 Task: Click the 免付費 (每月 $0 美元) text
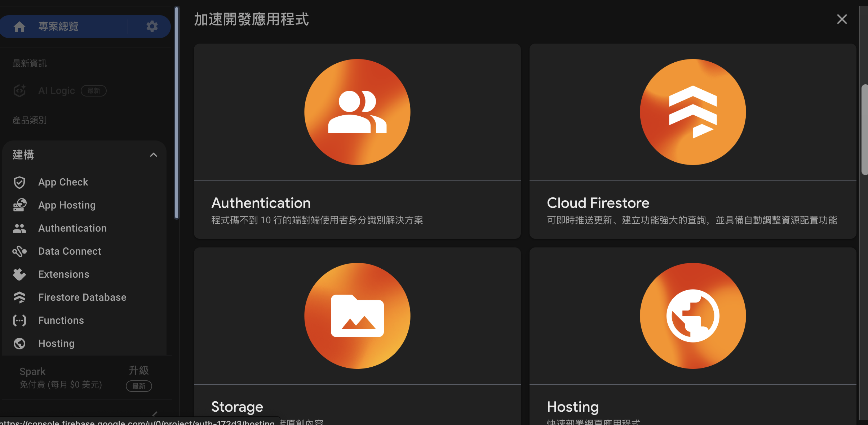pyautogui.click(x=61, y=385)
